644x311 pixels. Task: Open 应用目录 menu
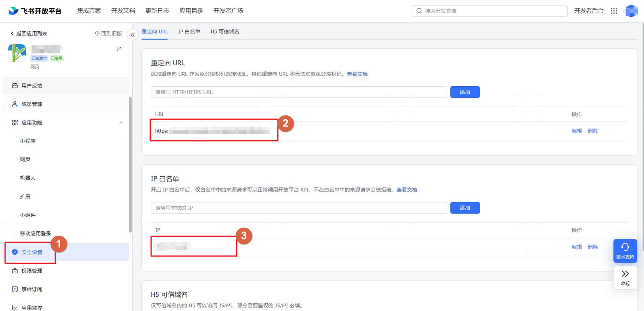click(191, 11)
